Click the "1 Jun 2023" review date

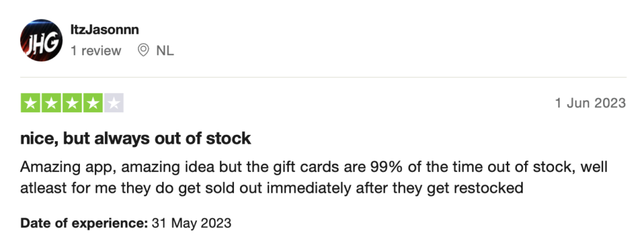591,103
